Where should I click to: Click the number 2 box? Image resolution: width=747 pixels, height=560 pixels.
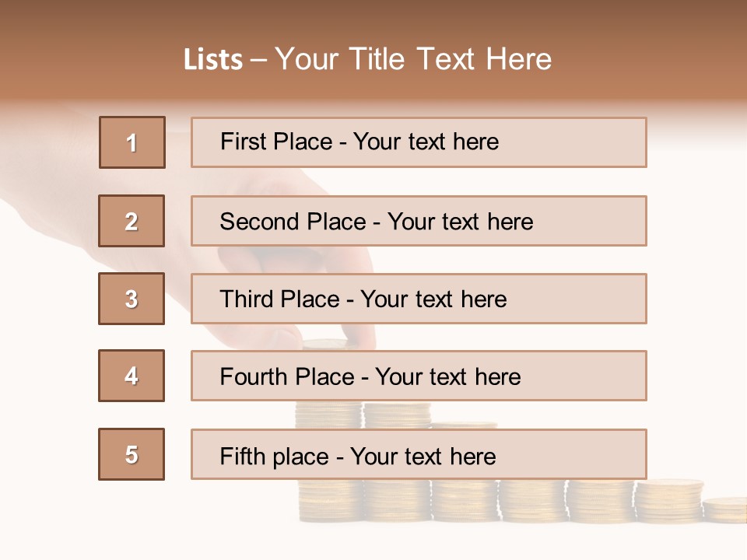point(132,221)
